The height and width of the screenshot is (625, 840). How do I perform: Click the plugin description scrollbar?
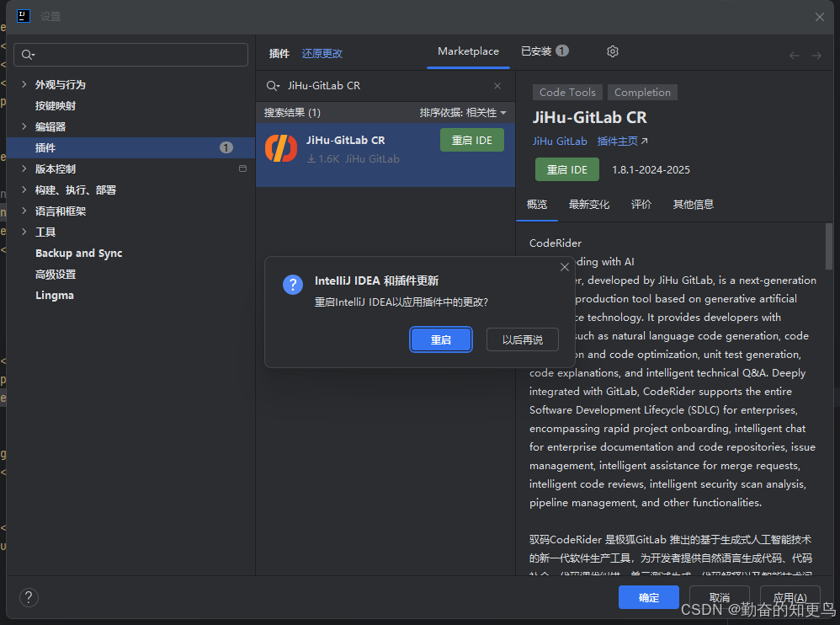click(x=829, y=247)
